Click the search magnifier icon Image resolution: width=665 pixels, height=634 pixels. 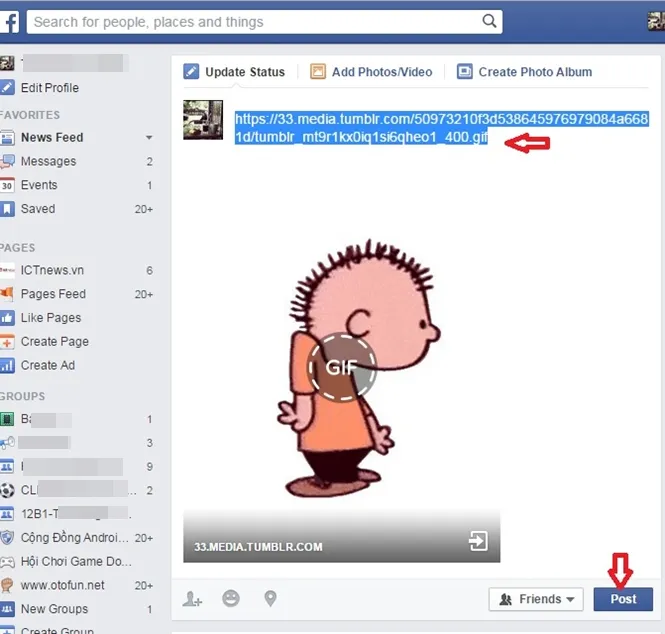pos(489,21)
